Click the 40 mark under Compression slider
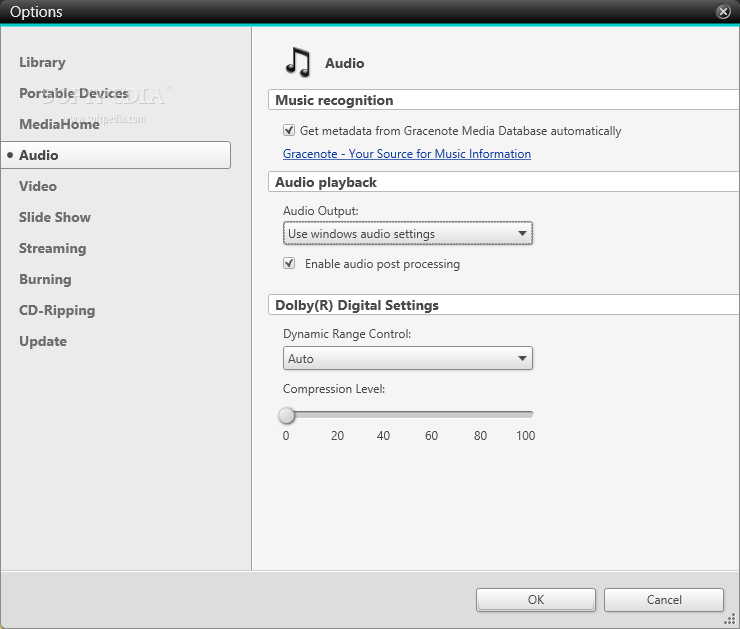 tap(383, 436)
